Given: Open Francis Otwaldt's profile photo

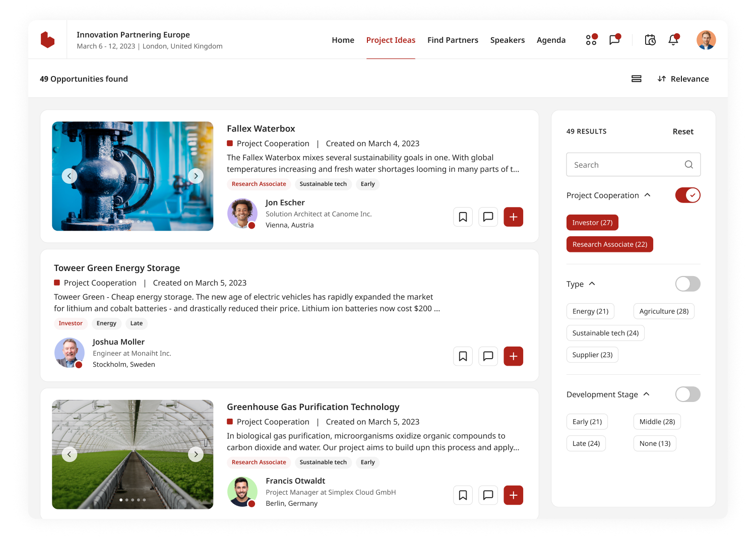Looking at the screenshot, I should [x=242, y=492].
